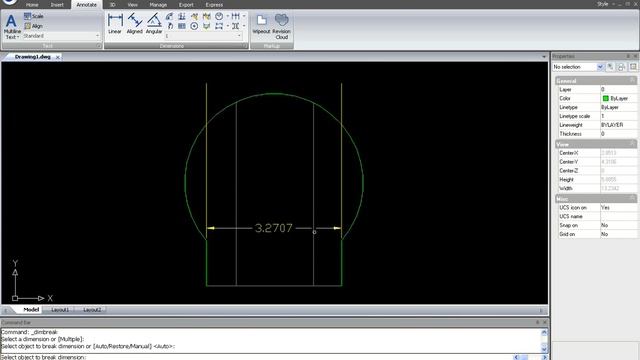Open the Home ribbon tab
640x360 pixels.
pos(32,5)
